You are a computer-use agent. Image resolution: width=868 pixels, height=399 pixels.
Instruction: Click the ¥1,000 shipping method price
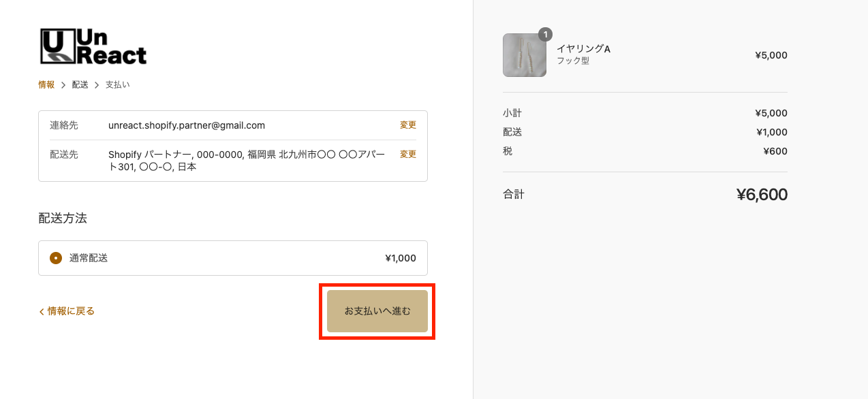click(401, 258)
